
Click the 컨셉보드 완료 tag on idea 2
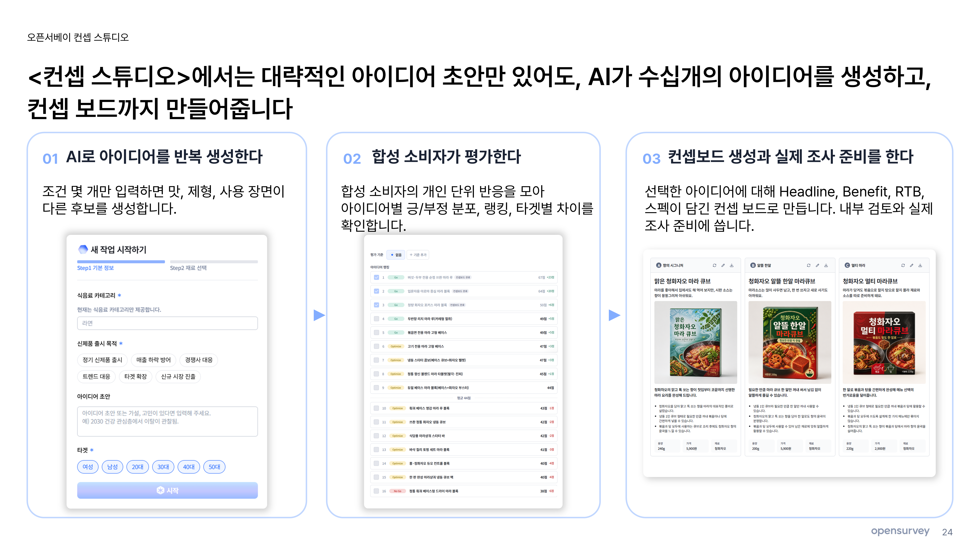[x=460, y=291]
